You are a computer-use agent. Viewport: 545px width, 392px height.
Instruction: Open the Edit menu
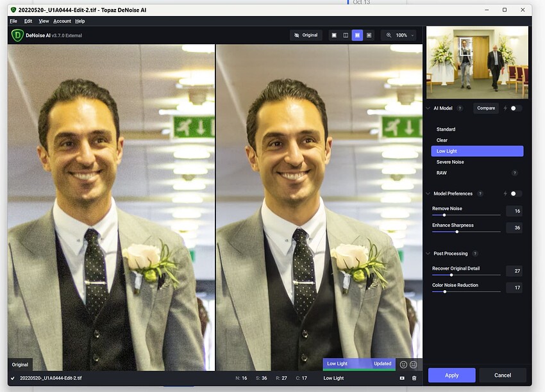(28, 21)
